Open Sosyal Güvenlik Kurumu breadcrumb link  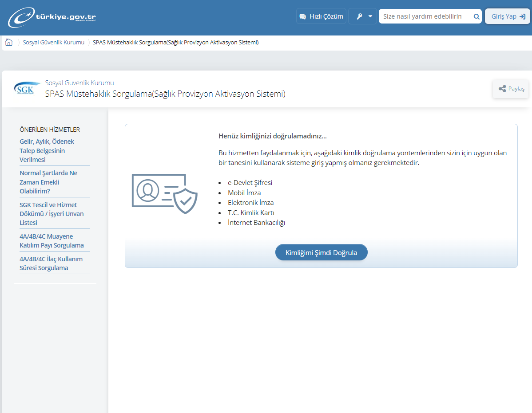coord(54,42)
